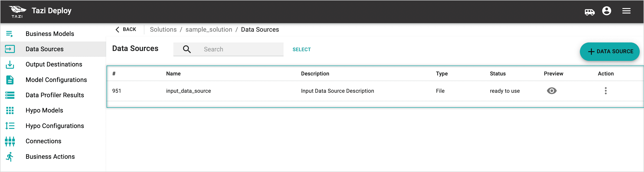Follow the Solutions breadcrumb link
The height and width of the screenshot is (172, 644).
click(x=163, y=29)
